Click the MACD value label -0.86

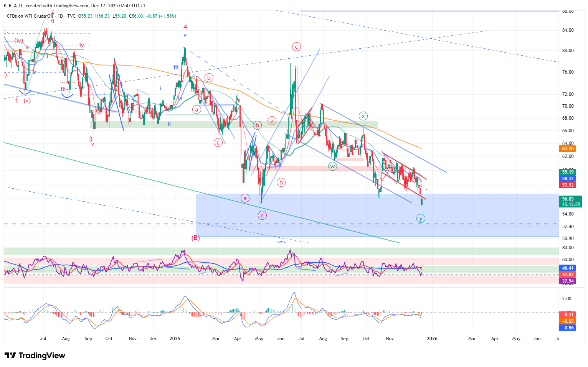click(x=568, y=328)
